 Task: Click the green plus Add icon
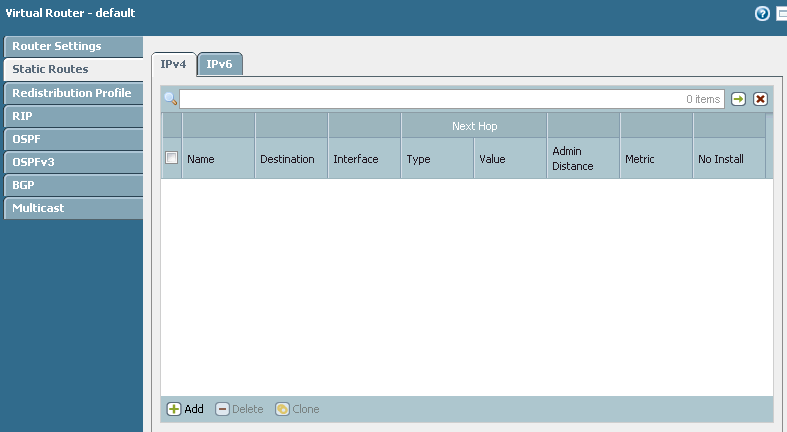pyautogui.click(x=174, y=409)
